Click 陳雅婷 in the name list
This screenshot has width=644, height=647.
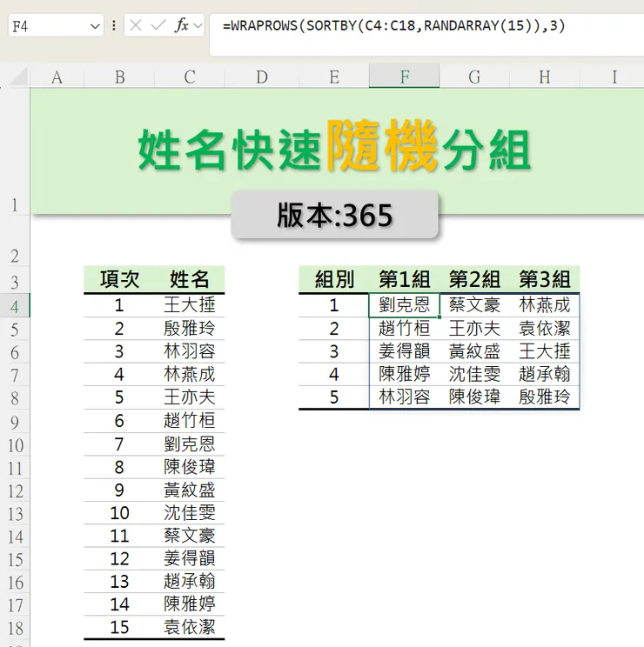click(x=190, y=604)
